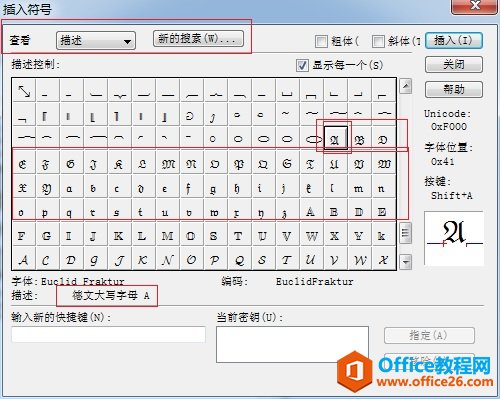Viewport: 500px width, 399px height.
Task: Select the script capital X symbol
Action: (383, 259)
